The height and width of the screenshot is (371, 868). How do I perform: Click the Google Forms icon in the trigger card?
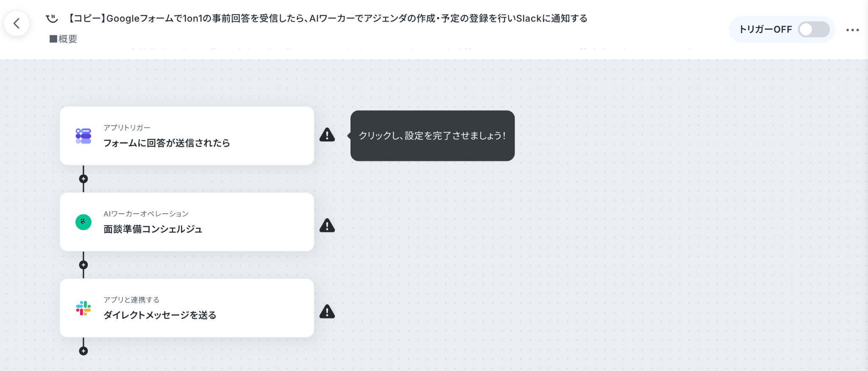pyautogui.click(x=83, y=136)
